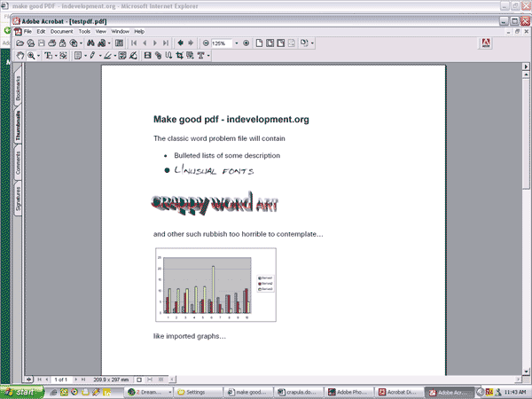Click the Rotate View icon
The width and height of the screenshot is (532, 399).
pyautogui.click(x=304, y=43)
